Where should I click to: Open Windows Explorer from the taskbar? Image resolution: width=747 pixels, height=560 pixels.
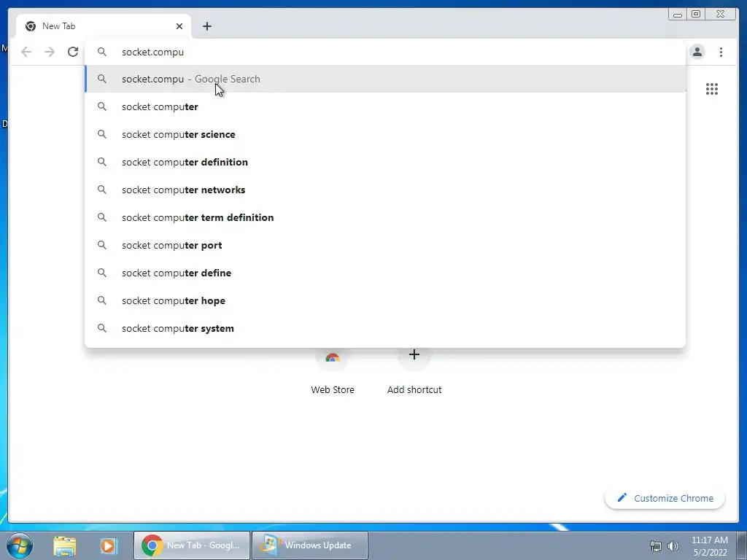65,545
